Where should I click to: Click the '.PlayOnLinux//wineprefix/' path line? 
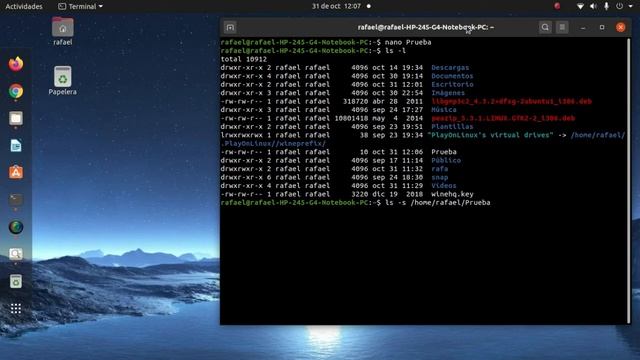(x=273, y=144)
